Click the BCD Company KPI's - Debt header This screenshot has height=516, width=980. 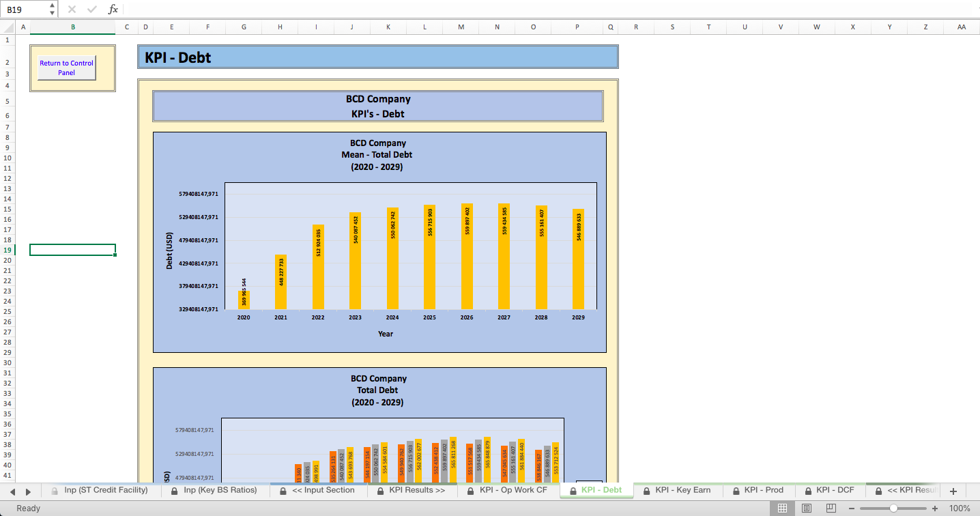coord(378,106)
